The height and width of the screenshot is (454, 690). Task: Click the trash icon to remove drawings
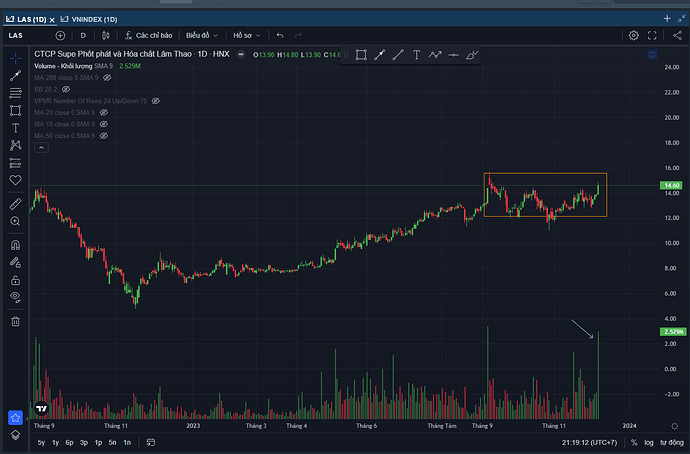16,321
